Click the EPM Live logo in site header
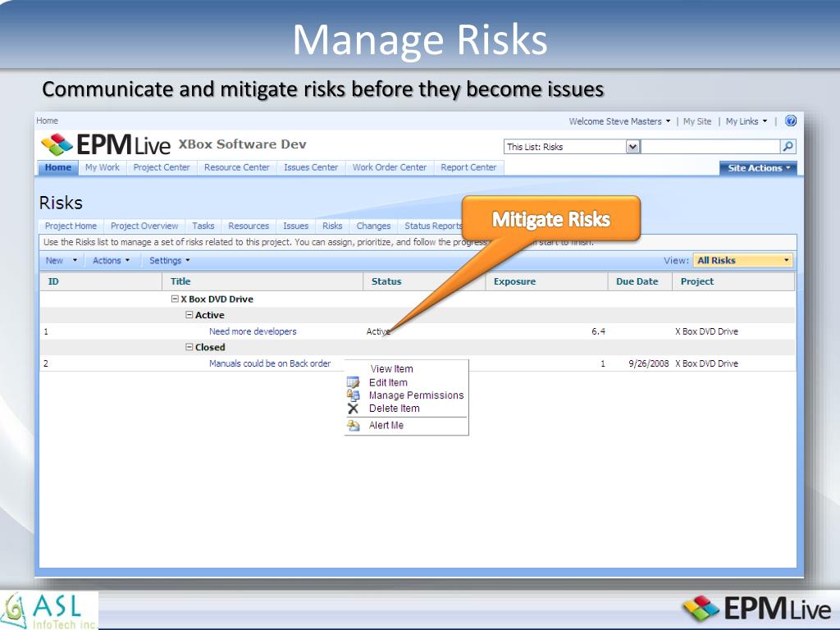The height and width of the screenshot is (630, 840). [106, 144]
